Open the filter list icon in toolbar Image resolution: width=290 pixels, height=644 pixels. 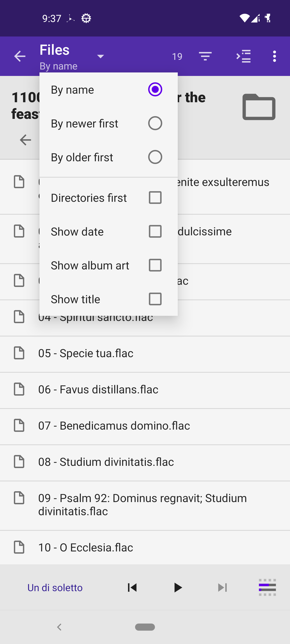[x=205, y=56]
